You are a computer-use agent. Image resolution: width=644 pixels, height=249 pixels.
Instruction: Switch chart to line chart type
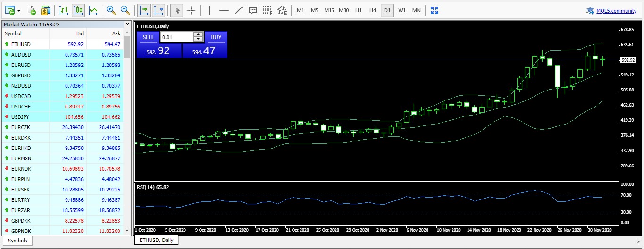[93, 10]
